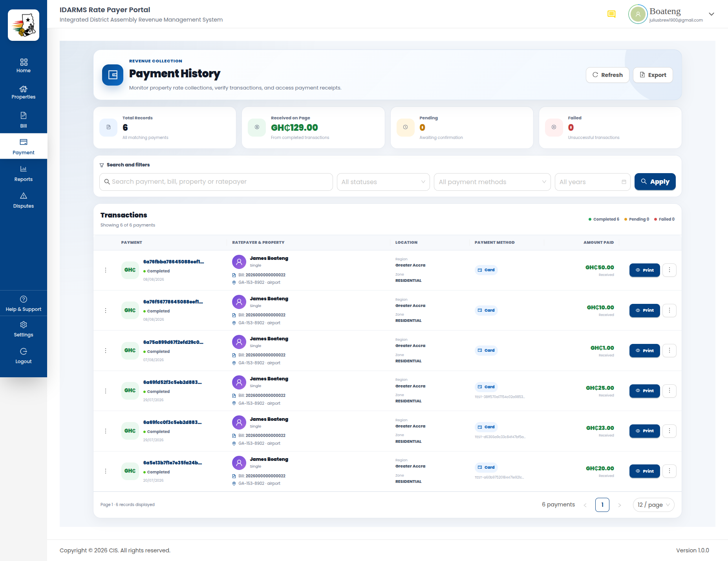Open the 12 / page size dropdown

(653, 505)
